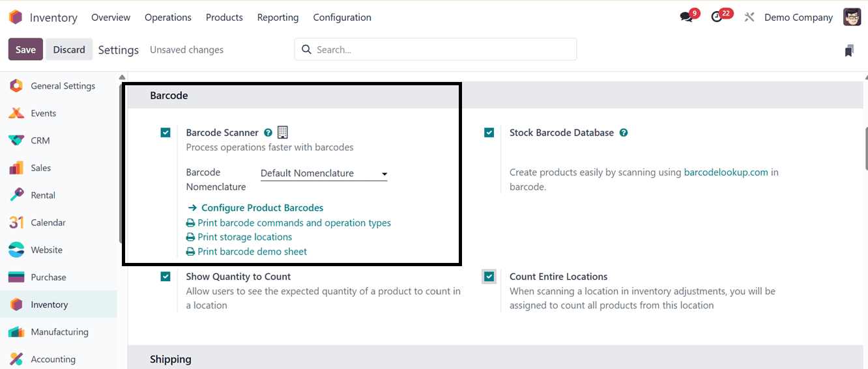The width and height of the screenshot is (868, 369).
Task: Click help icon next to Stock Barcode Database
Action: pos(624,133)
